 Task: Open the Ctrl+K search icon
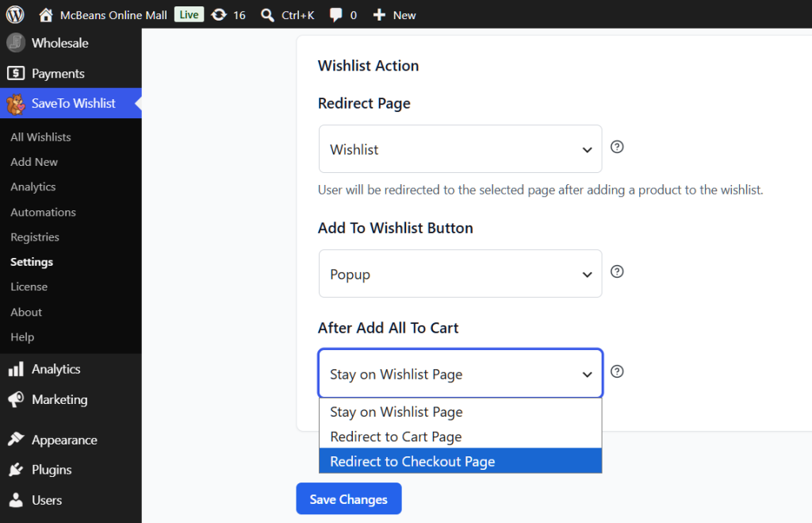click(267, 15)
